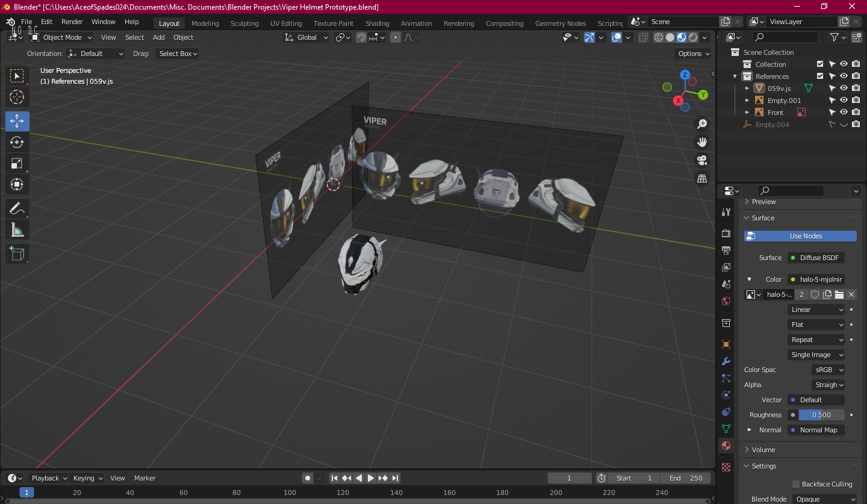Hide the Front object in outliner

pos(844,113)
